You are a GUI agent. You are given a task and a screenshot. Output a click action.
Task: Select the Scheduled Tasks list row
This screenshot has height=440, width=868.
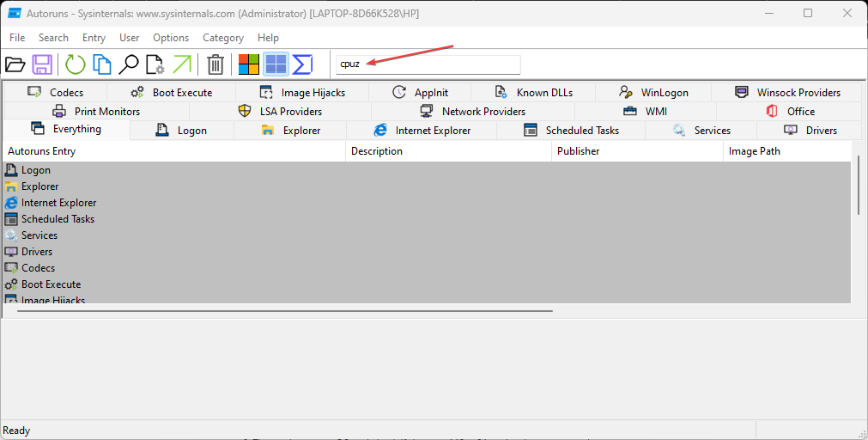427,219
